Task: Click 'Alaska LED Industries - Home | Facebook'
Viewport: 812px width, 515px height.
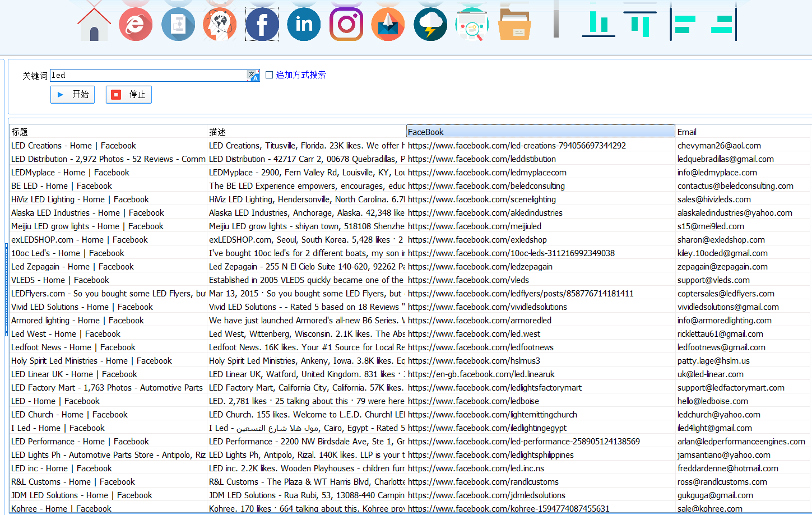Action: (x=87, y=213)
